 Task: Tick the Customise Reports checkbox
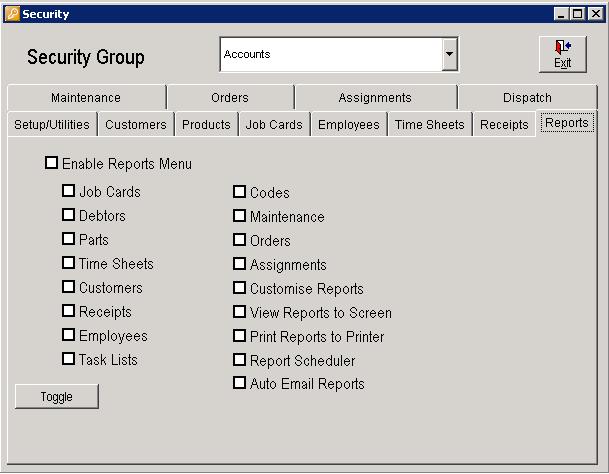tap(240, 288)
